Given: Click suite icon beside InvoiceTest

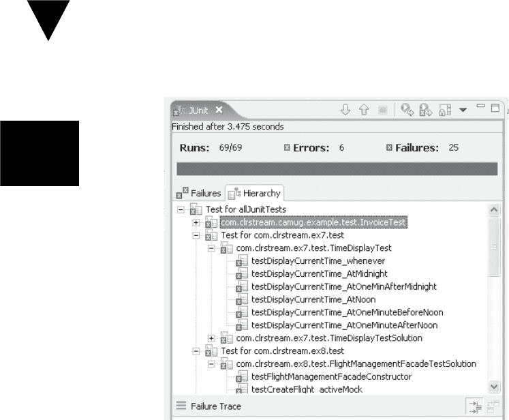Looking at the screenshot, I should (211, 222).
